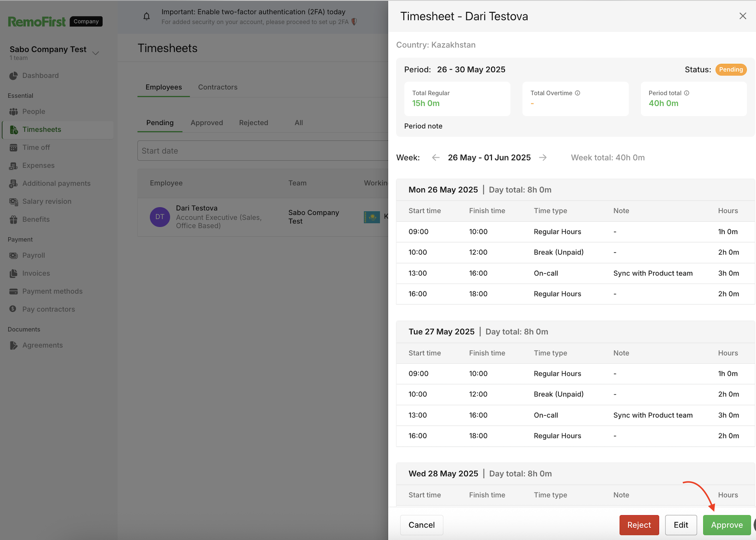Click the Agreements sidebar icon
756x540 pixels.
(14, 345)
